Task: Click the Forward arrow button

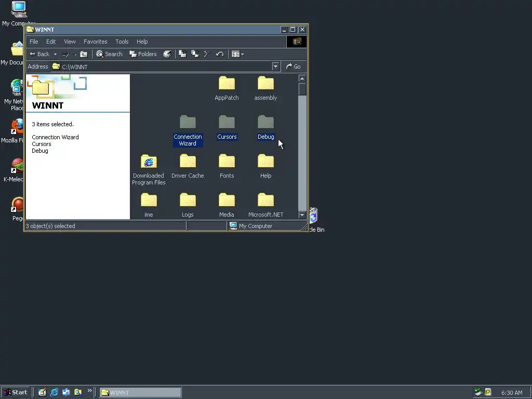Action: click(65, 54)
